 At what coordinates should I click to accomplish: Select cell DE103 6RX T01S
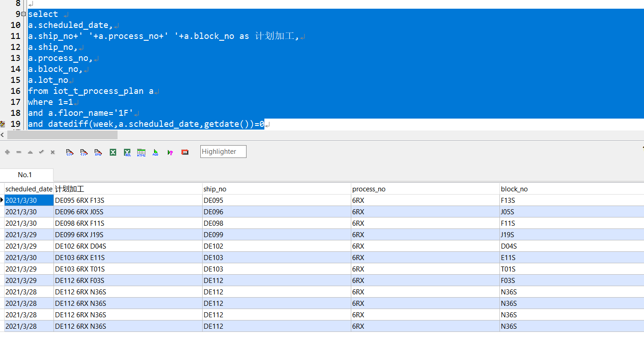[128, 269]
